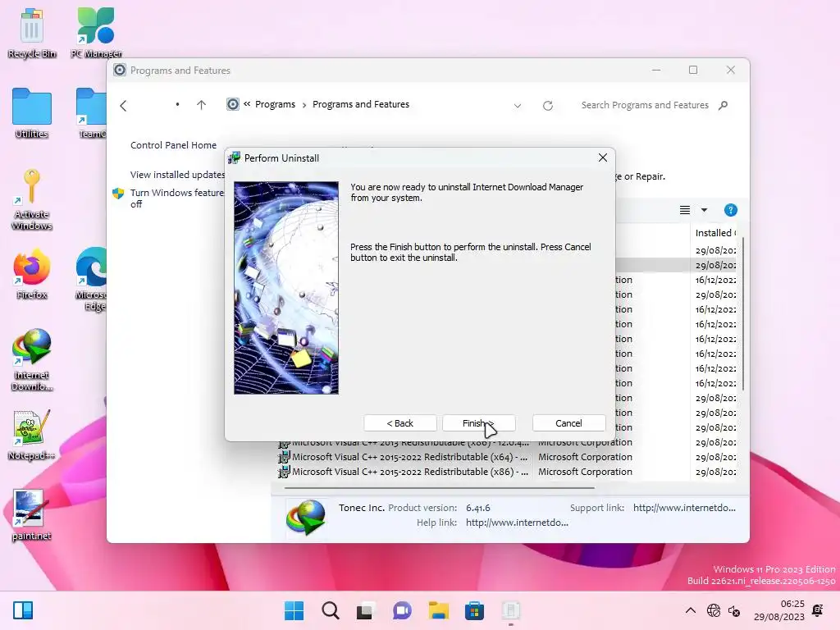Open paint.net desktop shortcut
This screenshot has width=840, height=630.
pyautogui.click(x=32, y=515)
